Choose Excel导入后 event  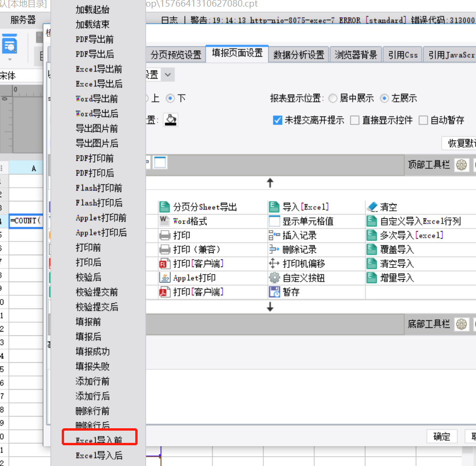pos(99,456)
